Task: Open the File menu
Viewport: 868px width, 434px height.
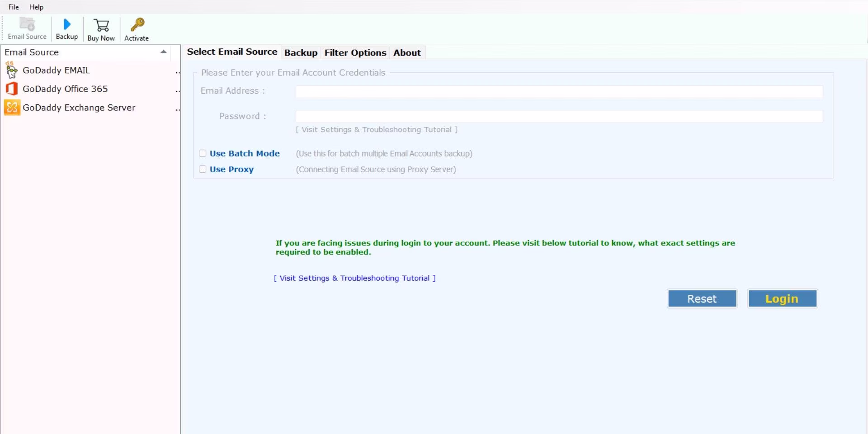Action: coord(14,7)
